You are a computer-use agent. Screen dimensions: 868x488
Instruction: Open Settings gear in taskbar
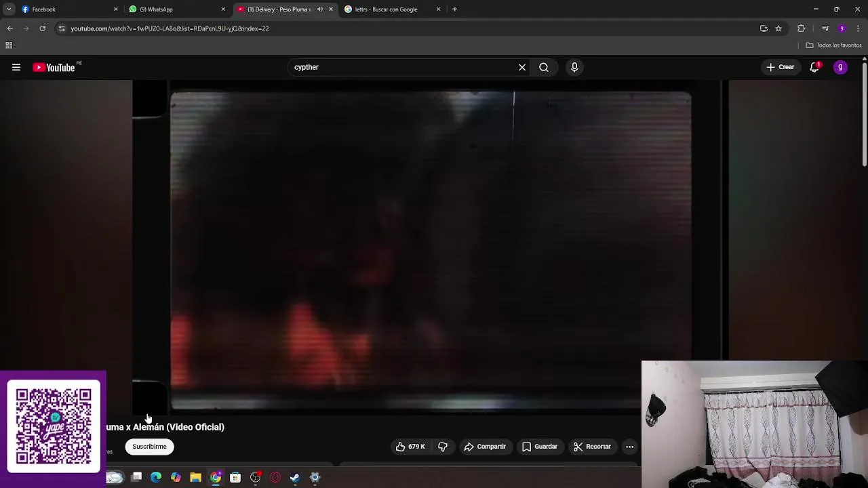315,477
